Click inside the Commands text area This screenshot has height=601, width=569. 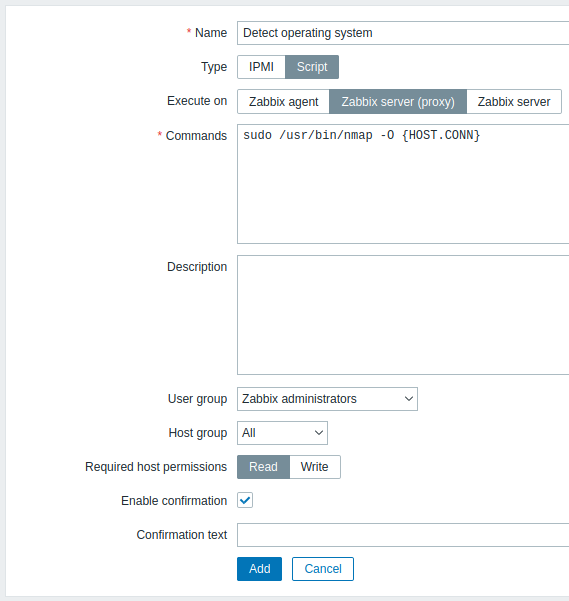[403, 184]
